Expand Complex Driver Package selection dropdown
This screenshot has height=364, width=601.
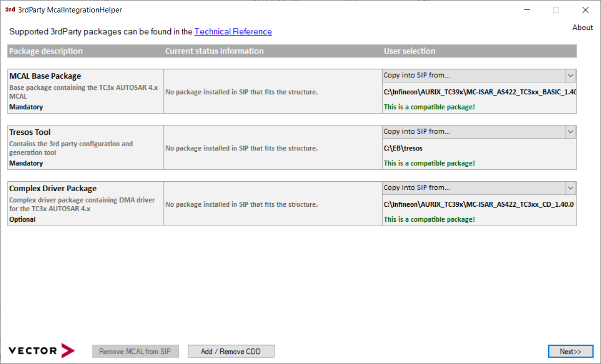[570, 188]
